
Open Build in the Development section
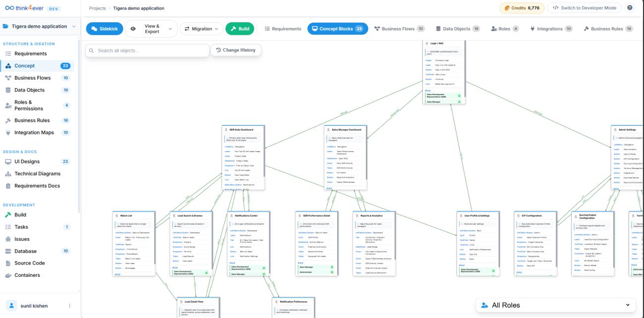(x=38, y=215)
